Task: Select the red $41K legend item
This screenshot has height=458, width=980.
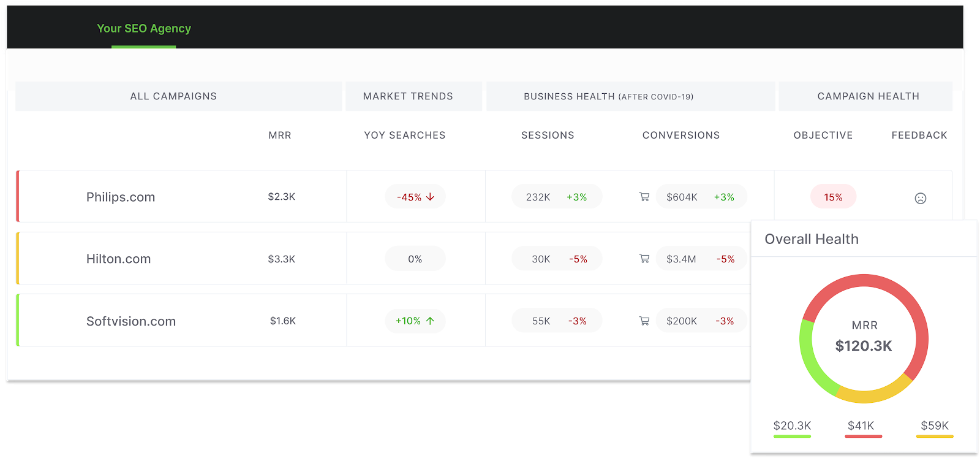Action: coord(863,428)
